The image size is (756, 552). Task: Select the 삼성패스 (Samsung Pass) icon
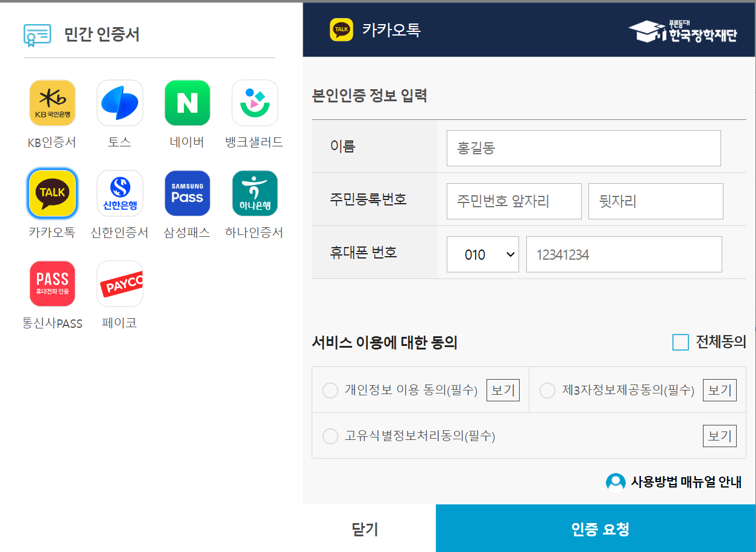187,193
